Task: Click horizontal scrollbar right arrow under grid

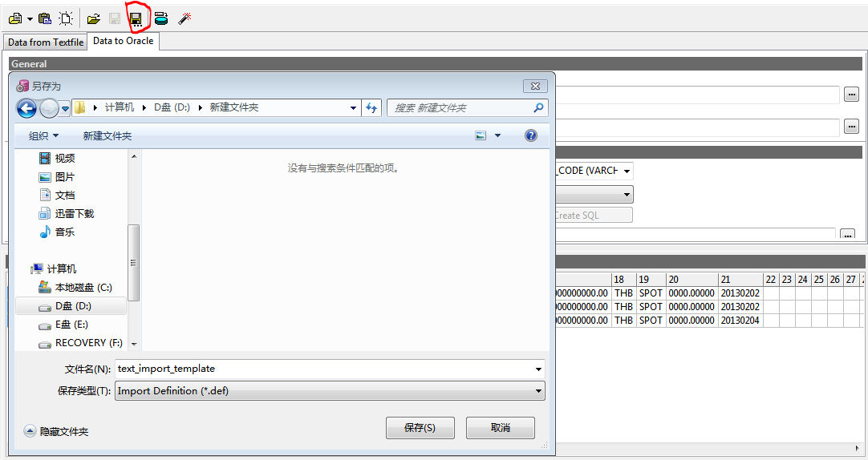Action: pyautogui.click(x=858, y=448)
